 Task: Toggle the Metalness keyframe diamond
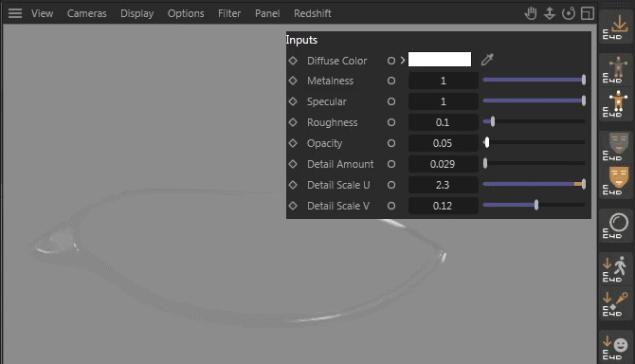coord(293,81)
